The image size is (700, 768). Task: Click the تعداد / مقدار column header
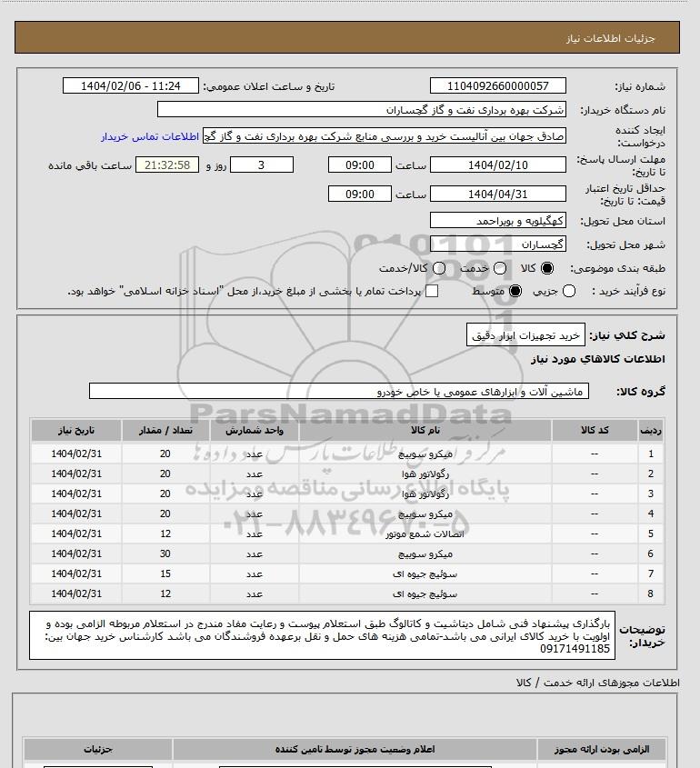pyautogui.click(x=165, y=430)
